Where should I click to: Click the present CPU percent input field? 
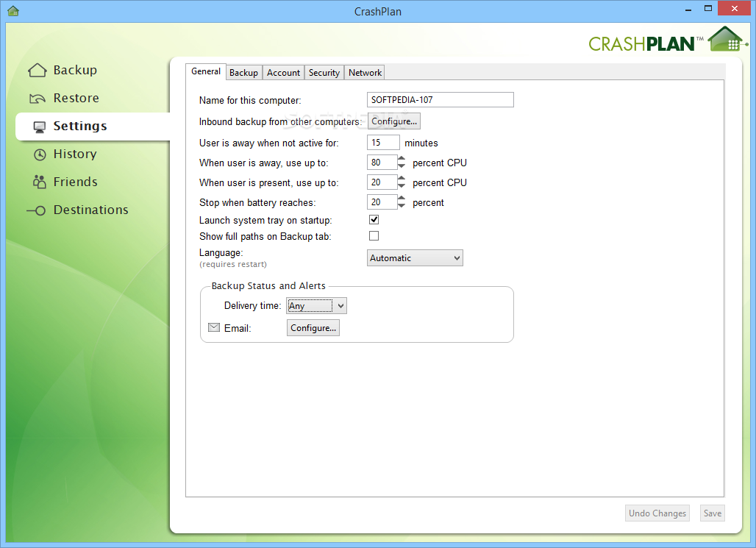pos(382,182)
